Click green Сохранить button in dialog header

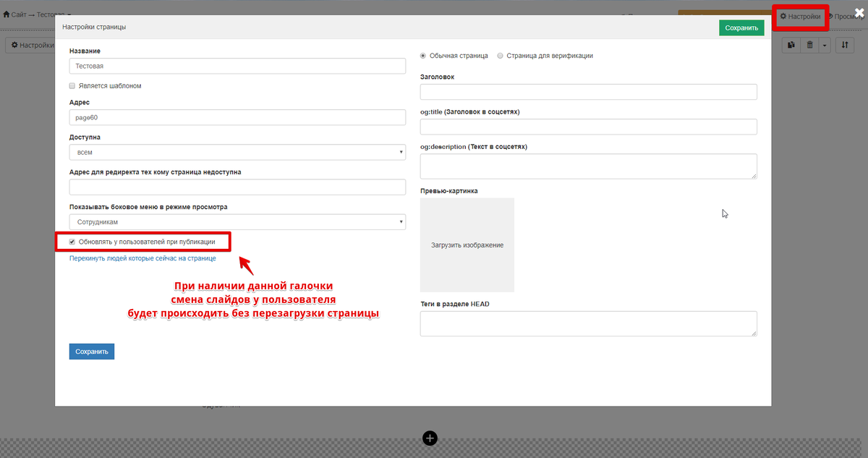[741, 27]
